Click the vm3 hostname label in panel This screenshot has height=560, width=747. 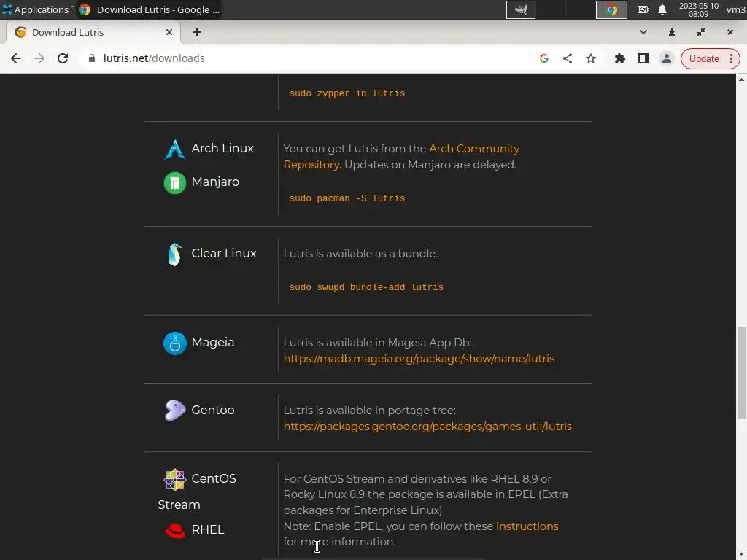735,9
